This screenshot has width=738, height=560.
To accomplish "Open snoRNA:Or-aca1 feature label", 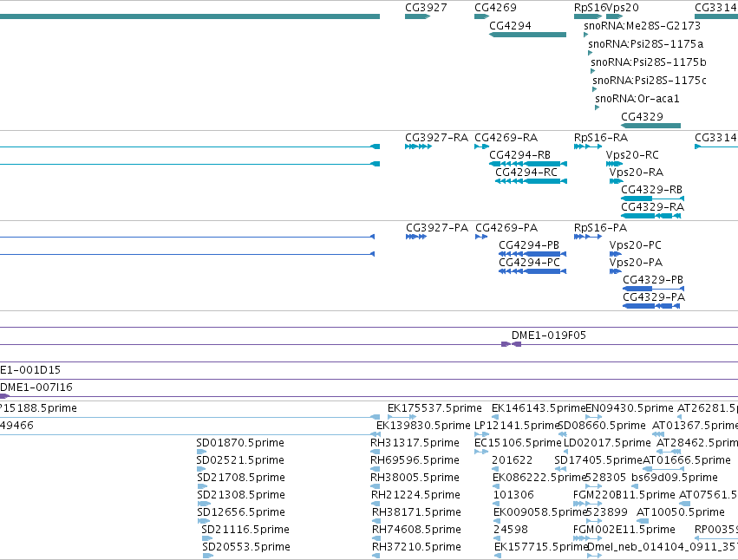I will click(637, 99).
